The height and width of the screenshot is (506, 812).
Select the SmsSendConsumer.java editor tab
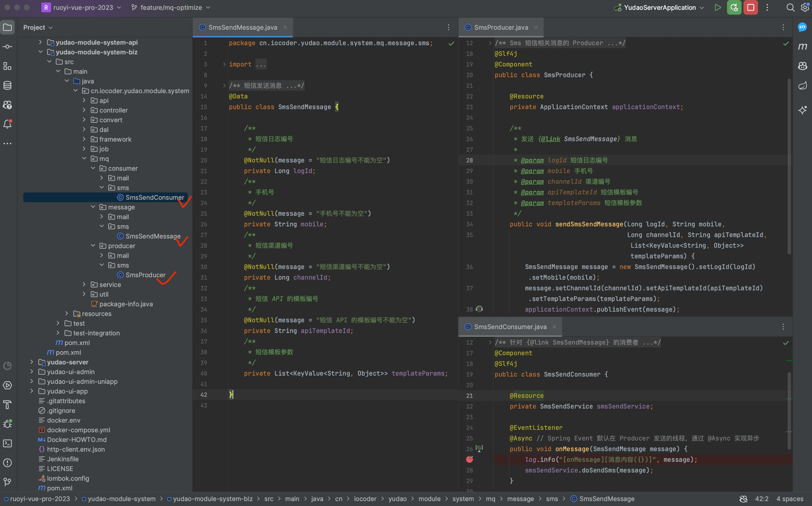[510, 327]
